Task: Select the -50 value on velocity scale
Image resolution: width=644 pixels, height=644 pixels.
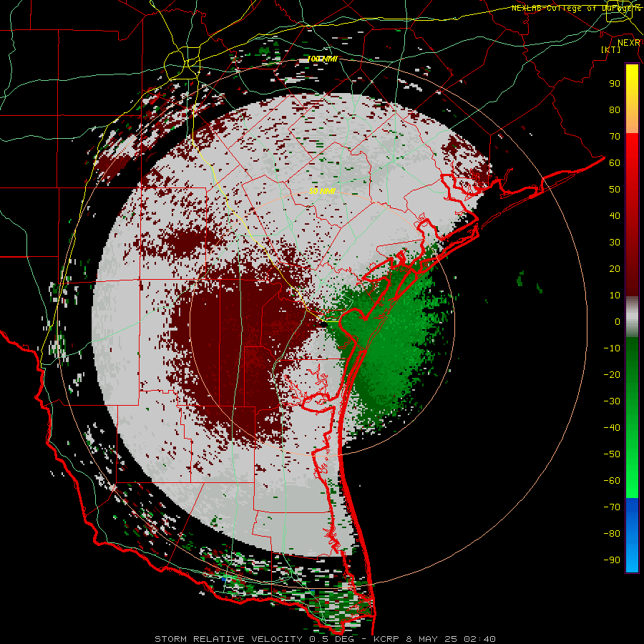Action: click(x=612, y=454)
